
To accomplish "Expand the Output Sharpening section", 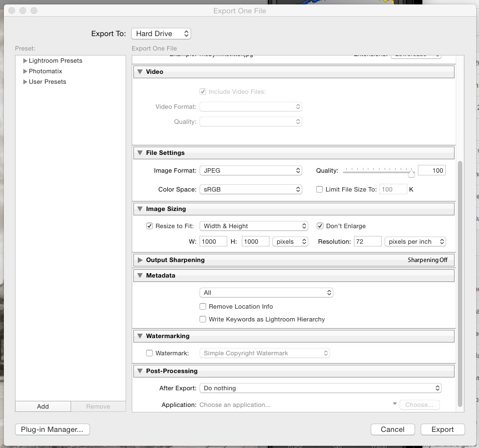I will pyautogui.click(x=140, y=259).
